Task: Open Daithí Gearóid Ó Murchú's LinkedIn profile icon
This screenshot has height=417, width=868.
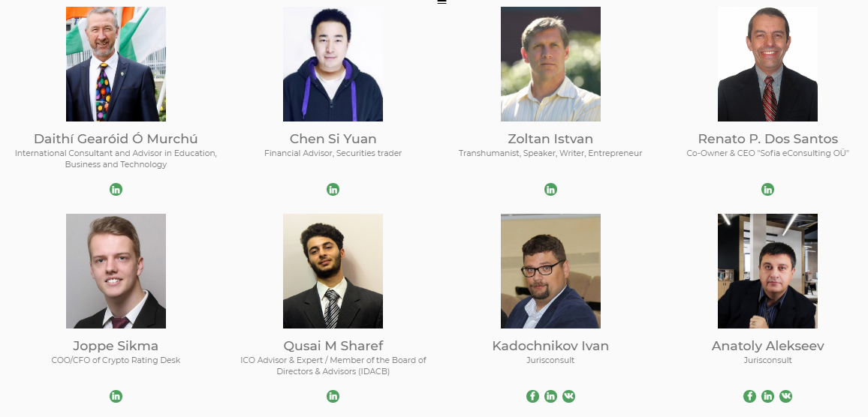Action: [116, 189]
